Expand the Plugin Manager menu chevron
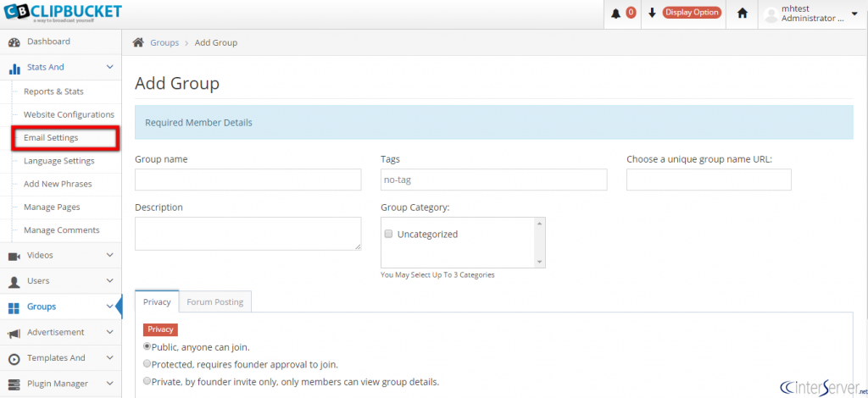The height and width of the screenshot is (398, 868). pyautogui.click(x=109, y=383)
